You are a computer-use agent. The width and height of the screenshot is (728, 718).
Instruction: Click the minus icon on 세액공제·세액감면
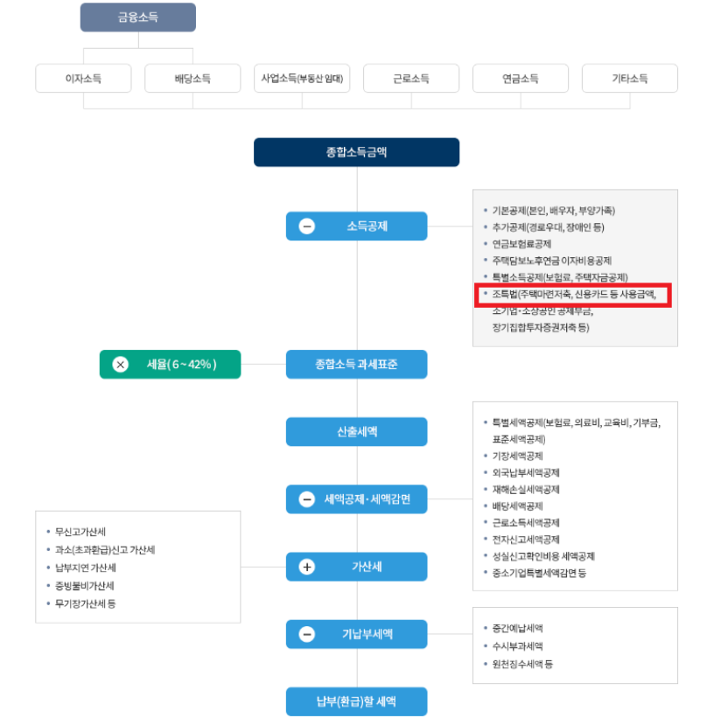pos(306,499)
